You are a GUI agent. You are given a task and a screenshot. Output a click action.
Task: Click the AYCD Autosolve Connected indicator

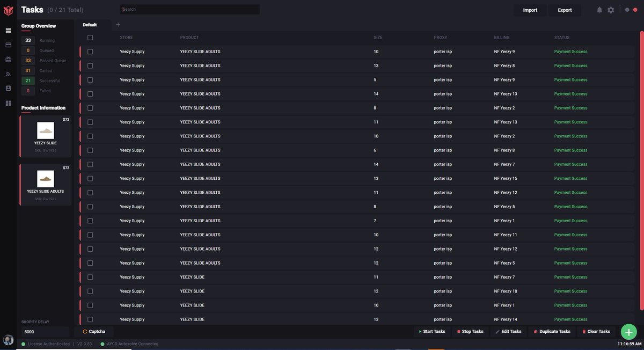(x=129, y=344)
